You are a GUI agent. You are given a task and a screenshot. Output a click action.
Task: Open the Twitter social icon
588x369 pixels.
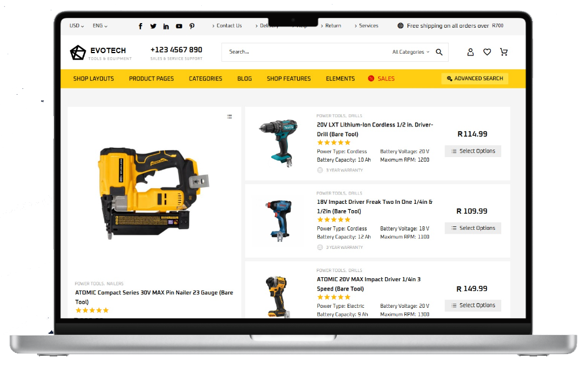[153, 26]
